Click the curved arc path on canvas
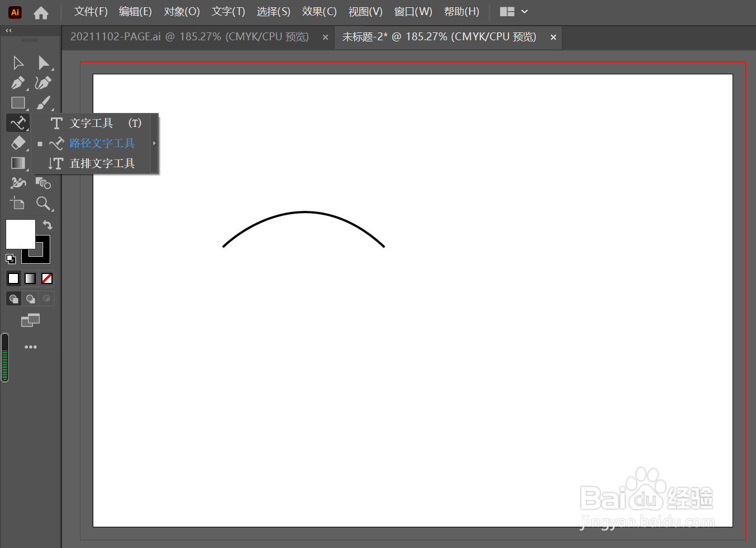Image resolution: width=756 pixels, height=548 pixels. point(305,212)
